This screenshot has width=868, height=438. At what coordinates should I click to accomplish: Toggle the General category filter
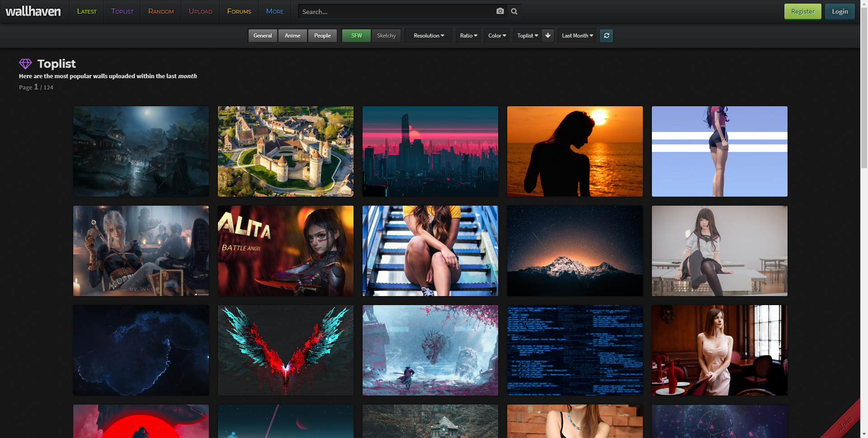(x=263, y=36)
